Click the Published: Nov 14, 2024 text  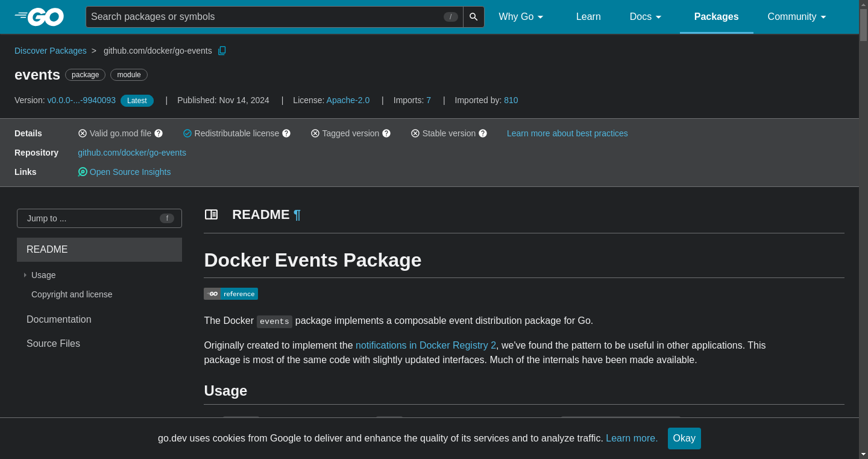(223, 100)
